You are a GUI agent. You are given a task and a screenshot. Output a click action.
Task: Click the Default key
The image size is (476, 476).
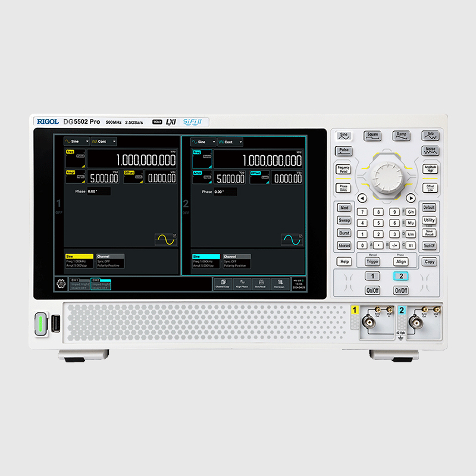429,207
